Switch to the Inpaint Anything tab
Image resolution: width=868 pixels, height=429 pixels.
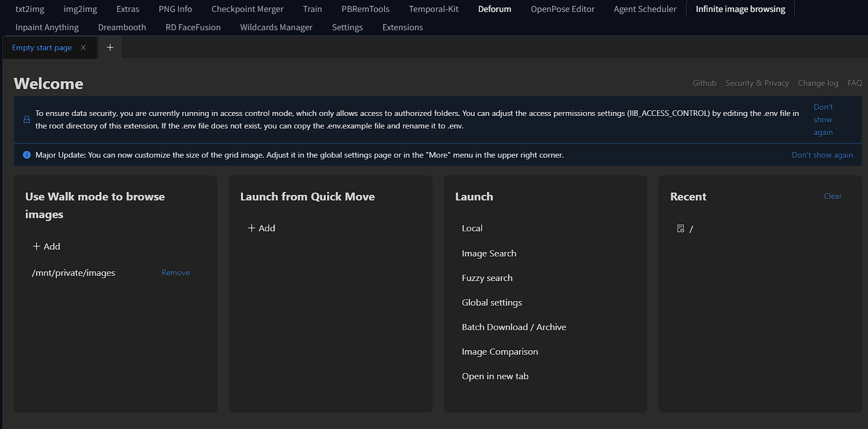coord(47,27)
